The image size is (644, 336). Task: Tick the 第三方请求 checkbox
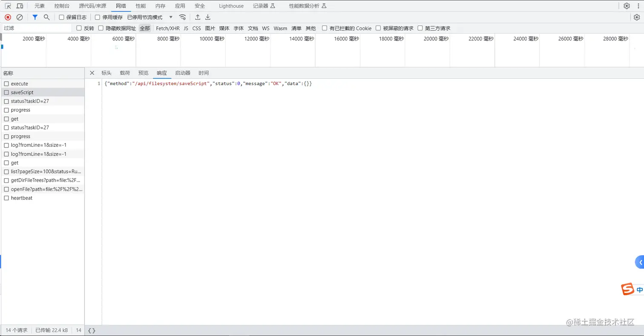(420, 28)
